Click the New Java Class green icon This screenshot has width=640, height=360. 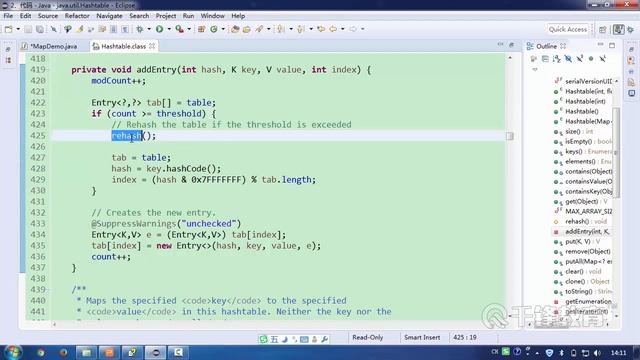(x=214, y=29)
